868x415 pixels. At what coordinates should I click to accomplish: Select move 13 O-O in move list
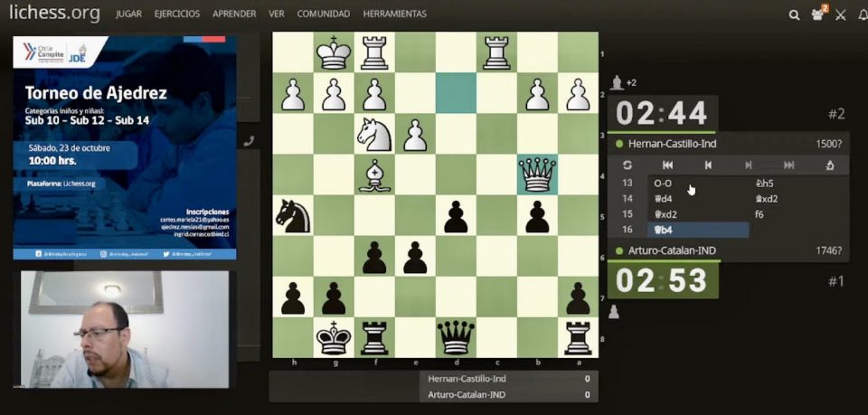pyautogui.click(x=663, y=183)
